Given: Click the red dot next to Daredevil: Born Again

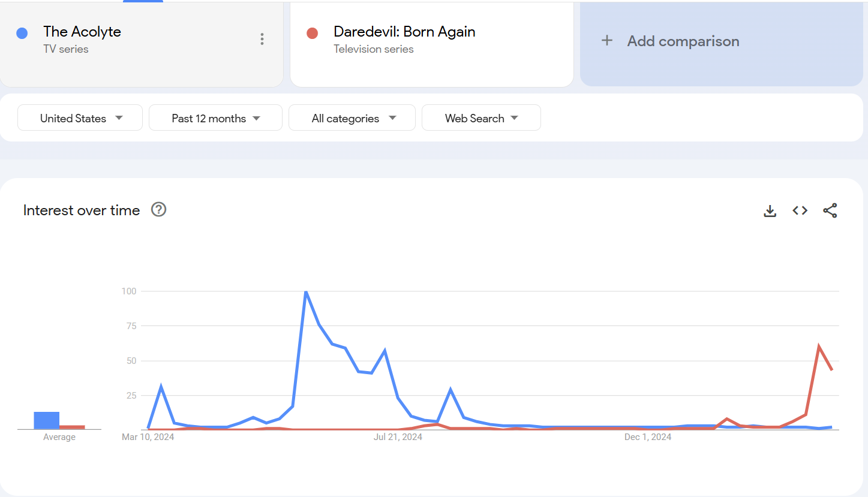Looking at the screenshot, I should (x=312, y=34).
